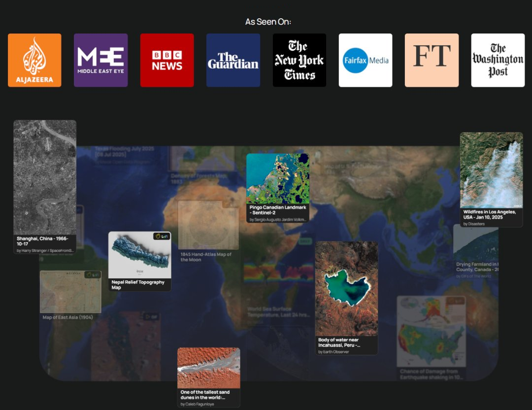532x410 pixels.
Task: Click author 'by Disasters'
Action: pyautogui.click(x=474, y=224)
